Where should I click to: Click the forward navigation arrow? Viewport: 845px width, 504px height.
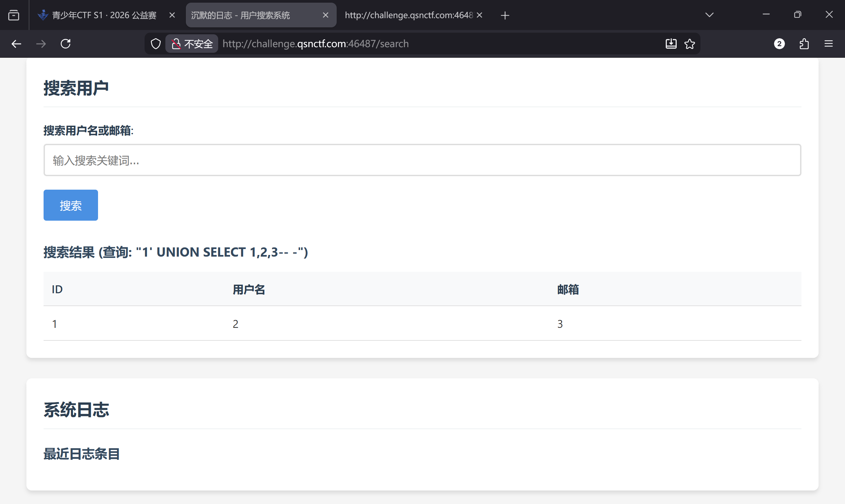click(x=41, y=44)
